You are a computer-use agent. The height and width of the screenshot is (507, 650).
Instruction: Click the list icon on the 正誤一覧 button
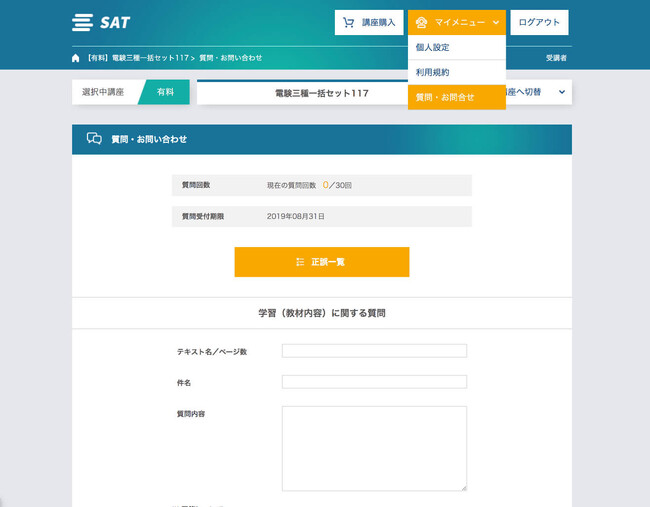click(x=300, y=262)
